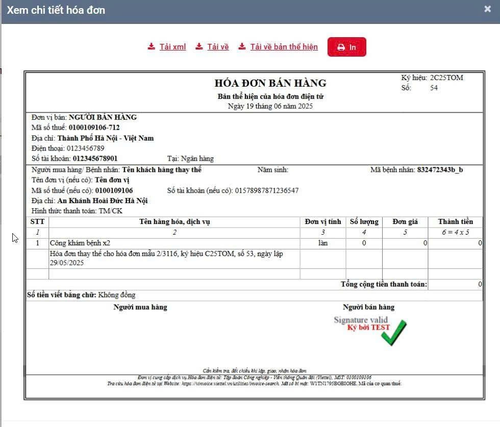Click download icon beside Tải về bản thể hiện
Image resolution: width=500 pixels, height=427 pixels.
(x=242, y=47)
